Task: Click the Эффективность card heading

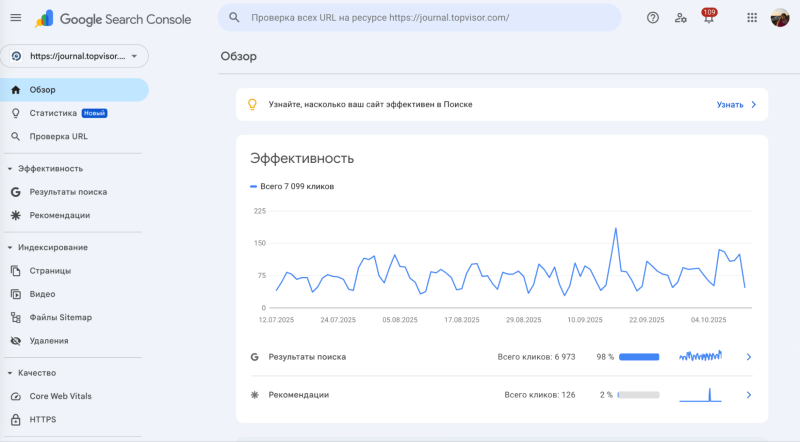Action: coord(302,159)
